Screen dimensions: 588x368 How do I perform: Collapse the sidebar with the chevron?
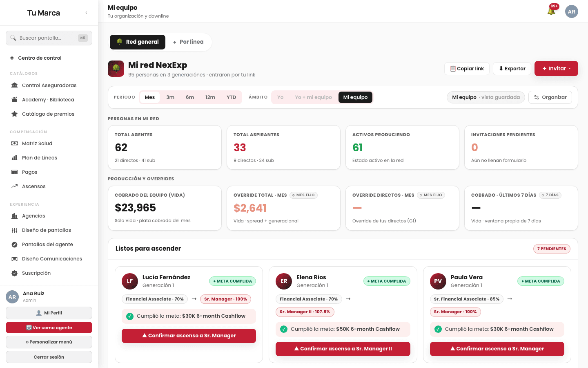click(x=86, y=13)
